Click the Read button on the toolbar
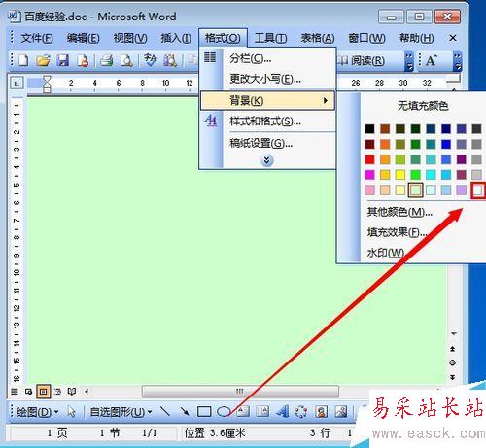The image size is (486, 448). point(362,60)
